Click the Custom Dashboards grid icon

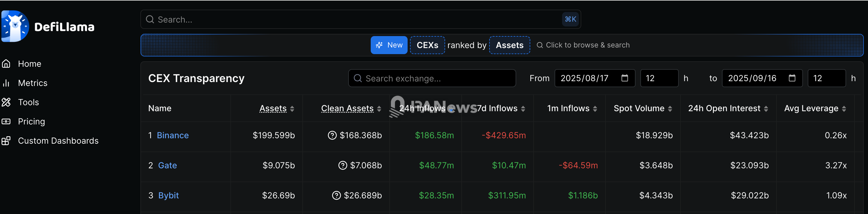[x=6, y=141]
